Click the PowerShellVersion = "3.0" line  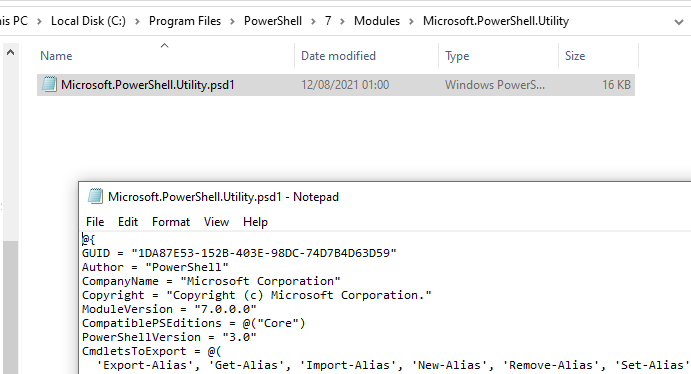(169, 337)
